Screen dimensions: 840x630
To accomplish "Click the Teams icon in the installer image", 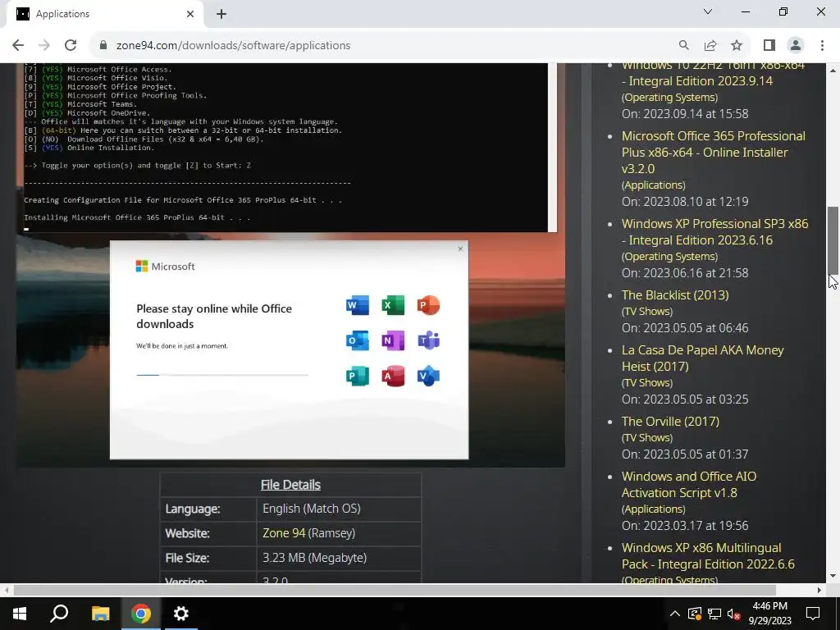I will (x=428, y=340).
